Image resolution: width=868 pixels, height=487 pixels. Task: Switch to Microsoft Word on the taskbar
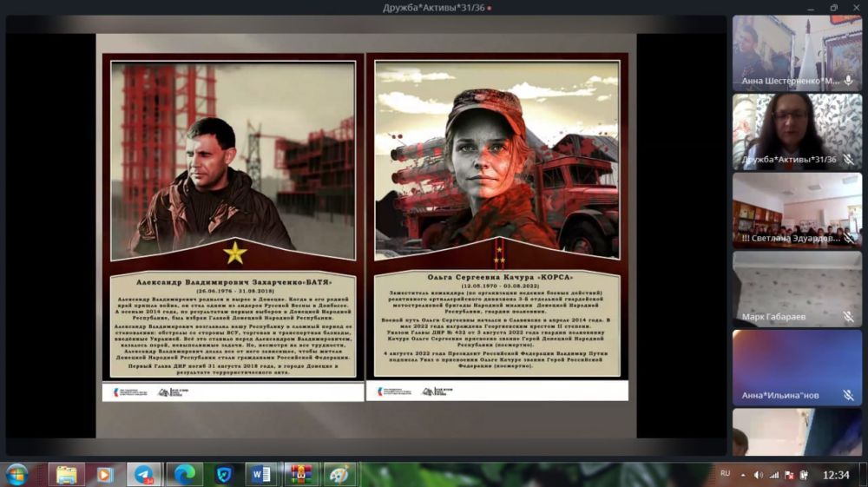[x=261, y=474]
